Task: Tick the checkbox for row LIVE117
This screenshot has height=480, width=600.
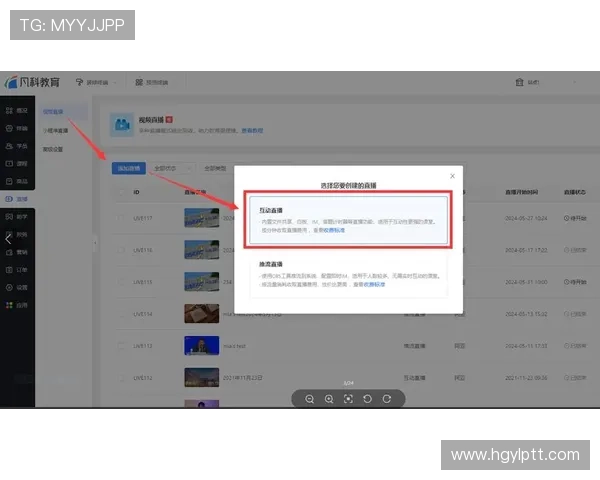Action: click(122, 217)
